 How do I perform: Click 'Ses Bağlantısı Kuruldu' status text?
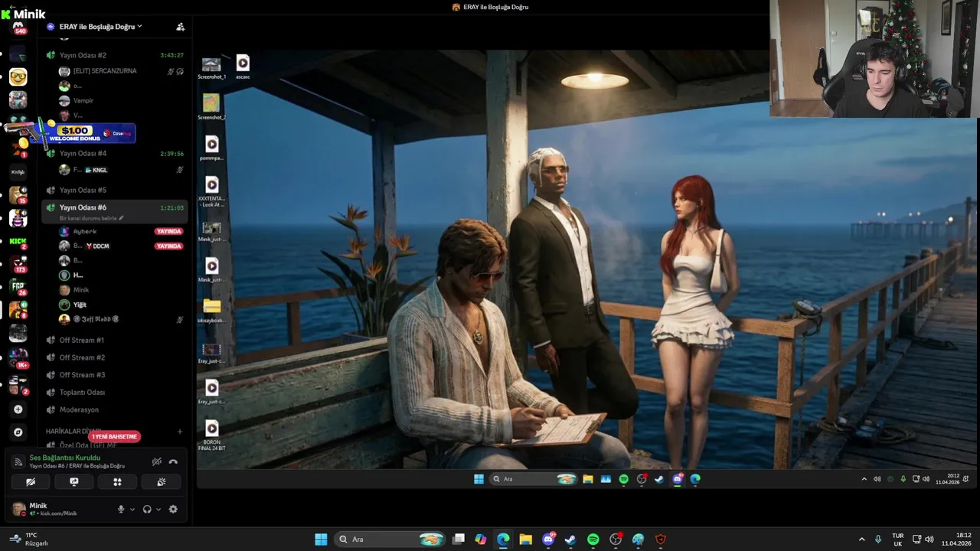64,458
